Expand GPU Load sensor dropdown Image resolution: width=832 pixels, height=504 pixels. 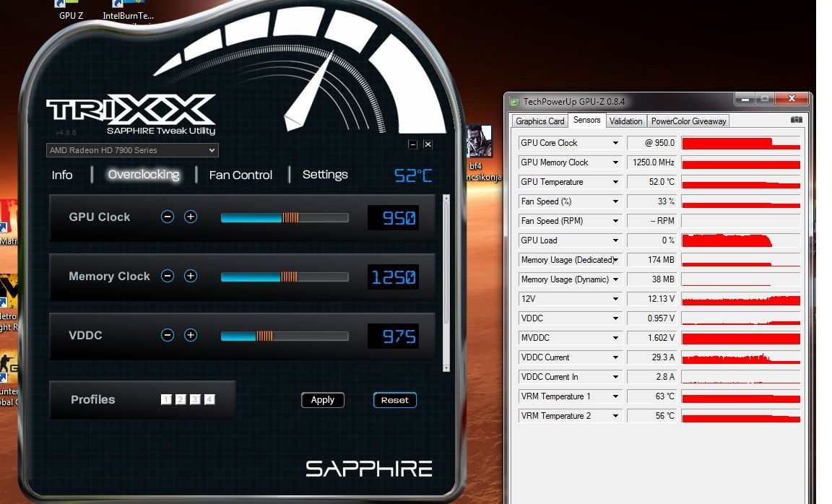click(x=615, y=240)
